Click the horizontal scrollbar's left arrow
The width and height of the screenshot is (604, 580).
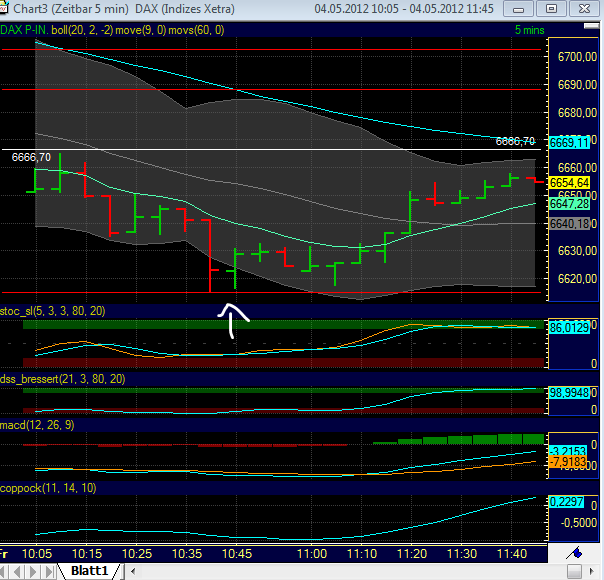[133, 571]
